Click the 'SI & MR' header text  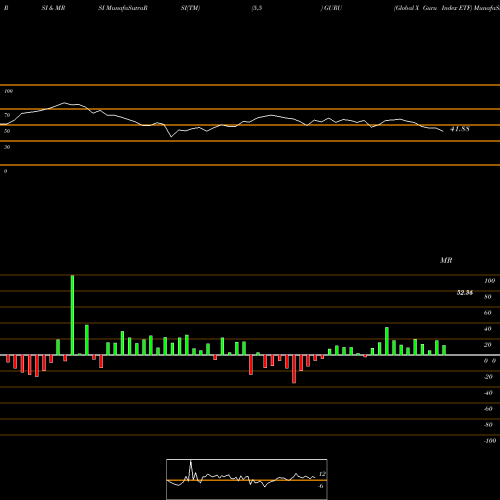coord(53,8)
